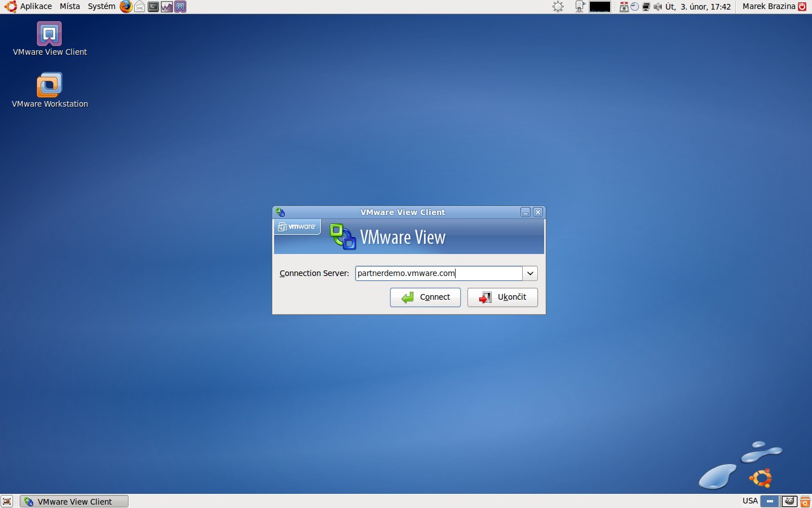
Task: Switch to the second workspace in the pager
Action: [789, 501]
